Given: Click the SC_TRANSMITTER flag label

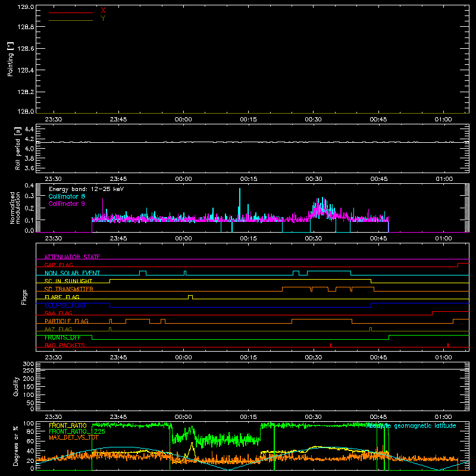Looking at the screenshot, I should click(x=69, y=289).
